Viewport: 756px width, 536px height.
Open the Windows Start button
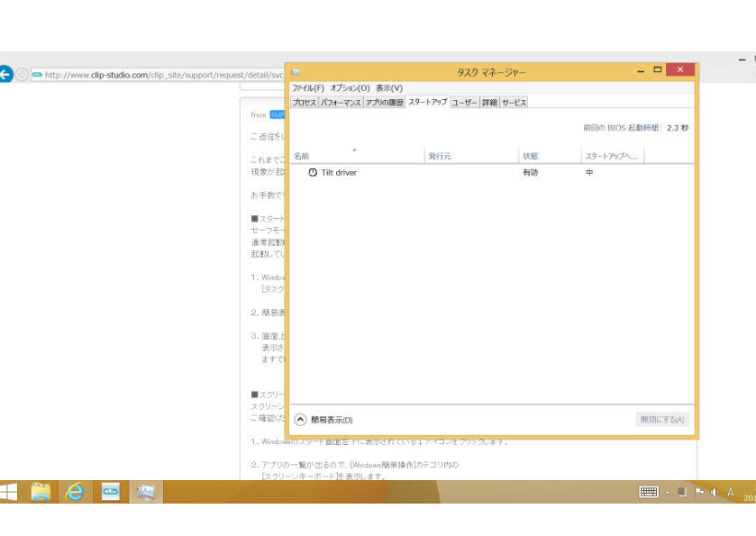[9, 492]
